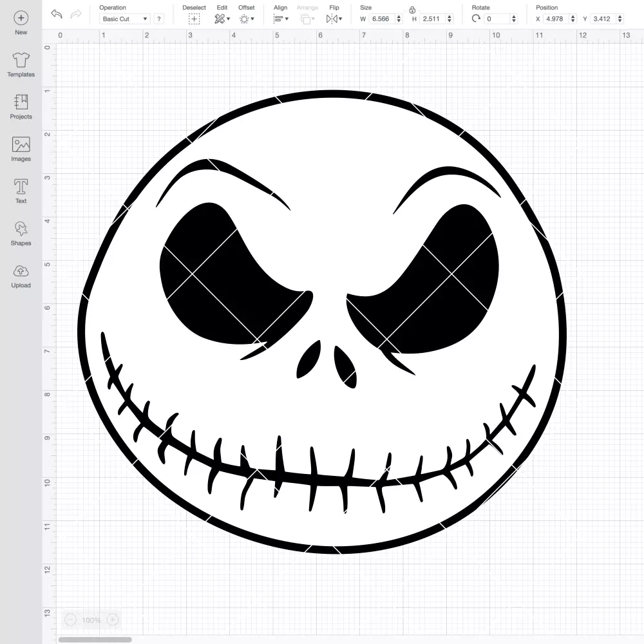Click the Redo arrow
The width and height of the screenshot is (644, 644).
pos(76,14)
